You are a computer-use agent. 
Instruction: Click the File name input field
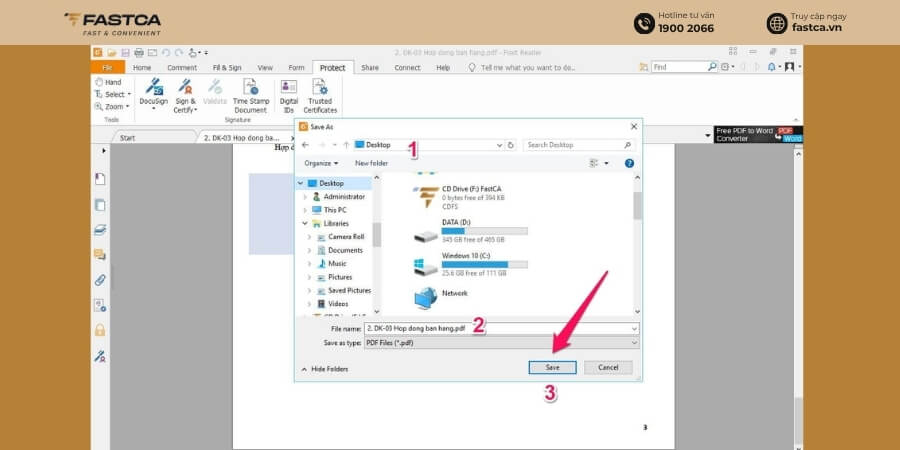coord(501,329)
